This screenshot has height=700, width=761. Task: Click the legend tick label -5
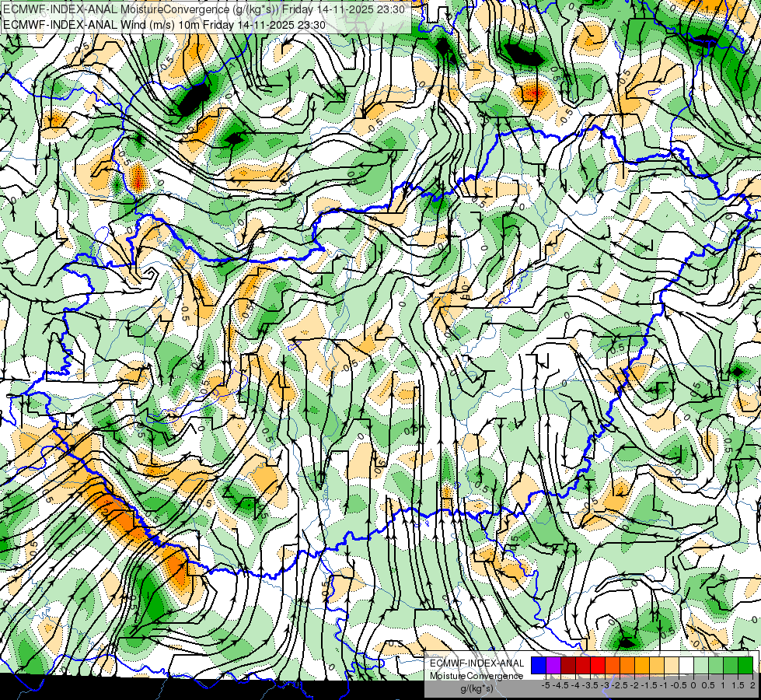546,685
